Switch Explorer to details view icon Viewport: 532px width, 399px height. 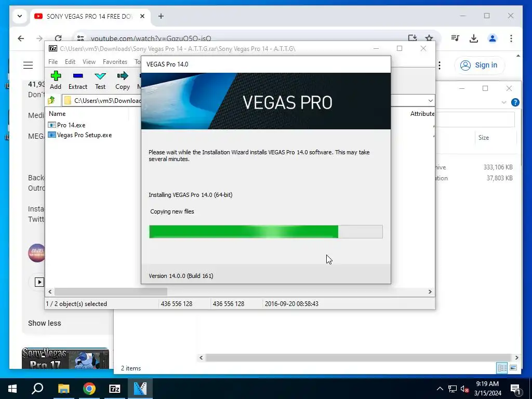[502, 368]
